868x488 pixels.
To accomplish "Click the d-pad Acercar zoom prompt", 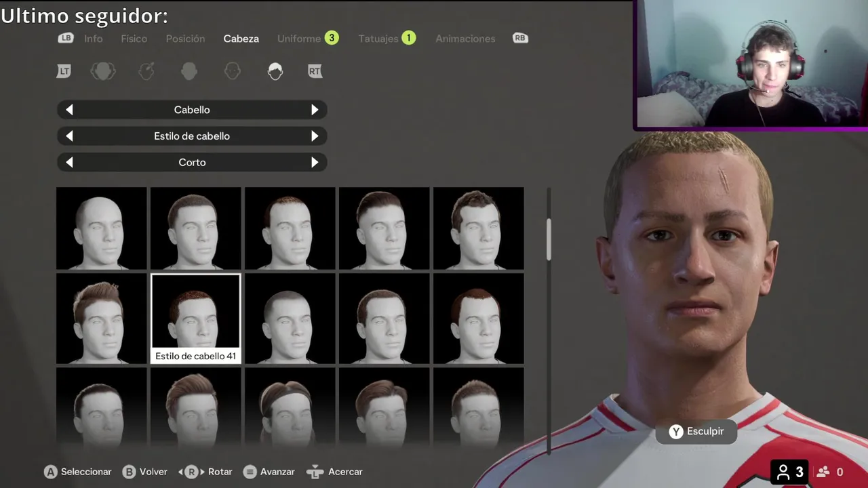I will tap(334, 472).
